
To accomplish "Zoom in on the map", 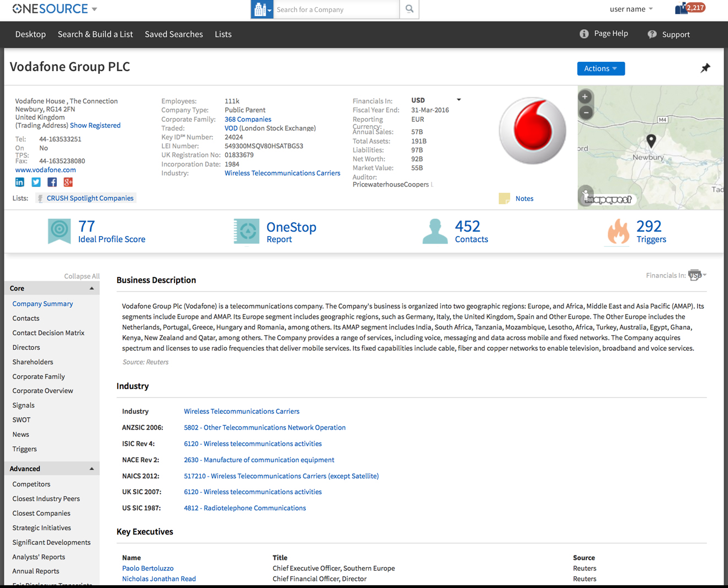I will [585, 97].
